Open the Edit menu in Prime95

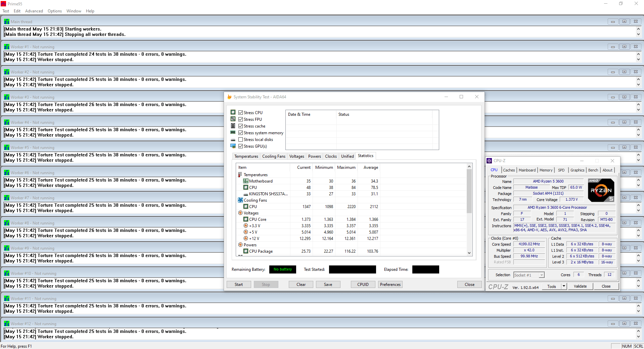tap(17, 11)
